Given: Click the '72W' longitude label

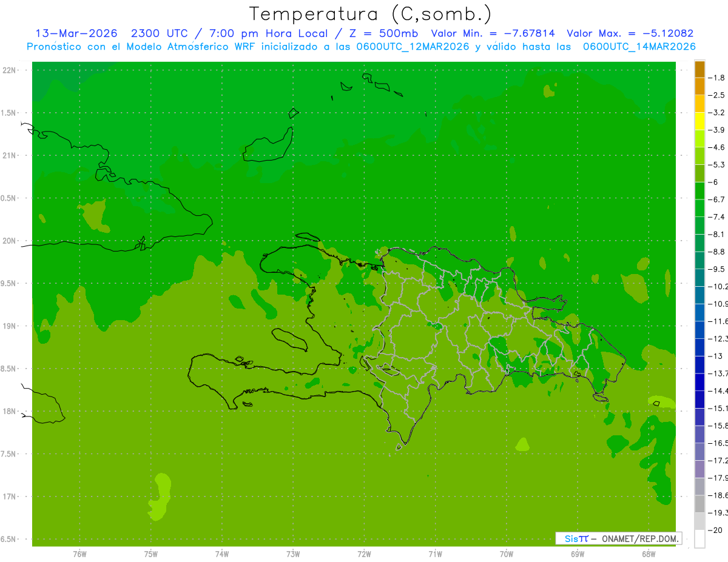Looking at the screenshot, I should tap(365, 554).
